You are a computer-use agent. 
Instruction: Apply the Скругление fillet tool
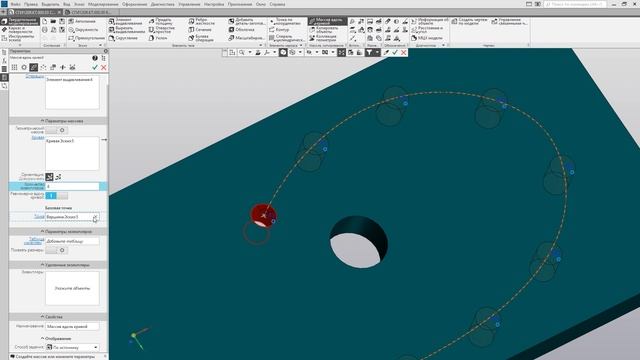click(123, 38)
